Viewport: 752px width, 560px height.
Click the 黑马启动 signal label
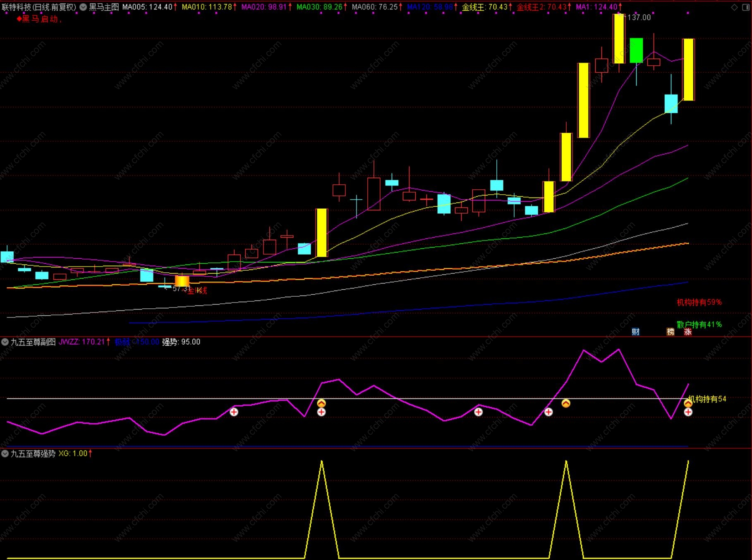click(39, 19)
